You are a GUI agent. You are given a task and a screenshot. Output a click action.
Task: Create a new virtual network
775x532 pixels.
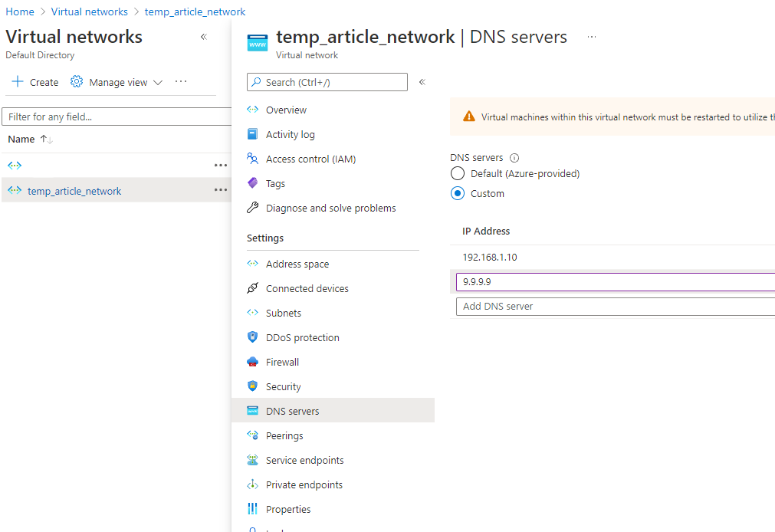(34, 81)
